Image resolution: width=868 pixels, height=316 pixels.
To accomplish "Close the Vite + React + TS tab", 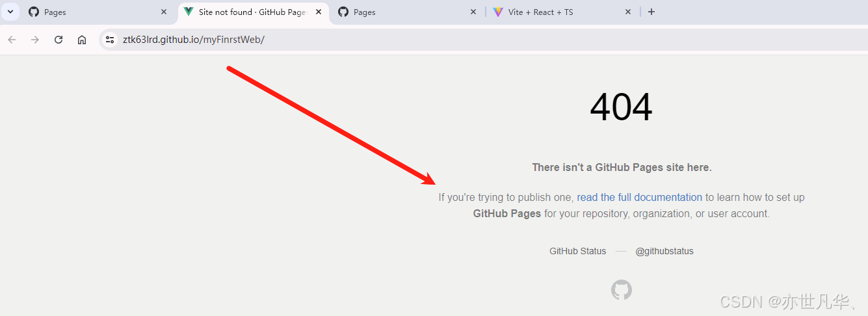I will coord(628,12).
